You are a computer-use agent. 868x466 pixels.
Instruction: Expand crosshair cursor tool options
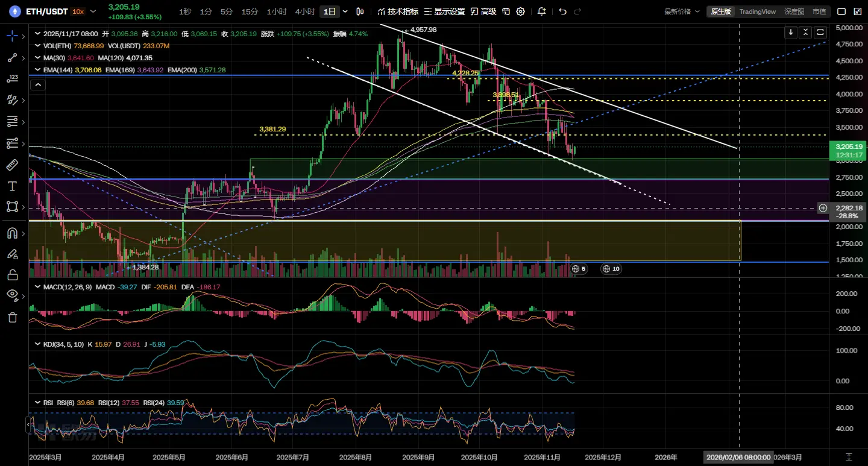point(24,36)
